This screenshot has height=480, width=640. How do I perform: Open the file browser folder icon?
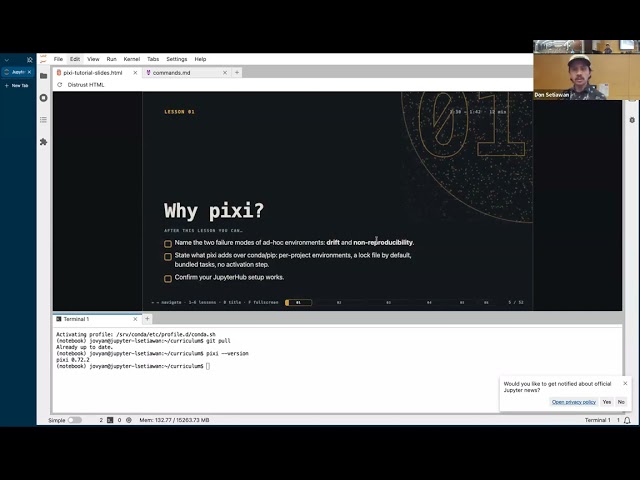pos(44,76)
